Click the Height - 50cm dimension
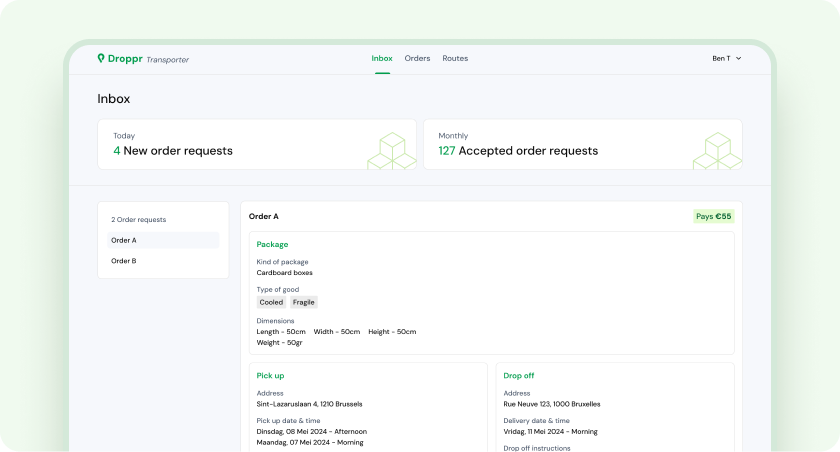Image resolution: width=840 pixels, height=452 pixels. coord(392,332)
